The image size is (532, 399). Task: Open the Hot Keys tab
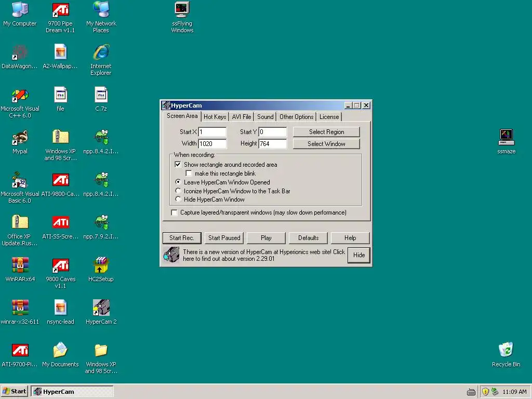(x=215, y=117)
